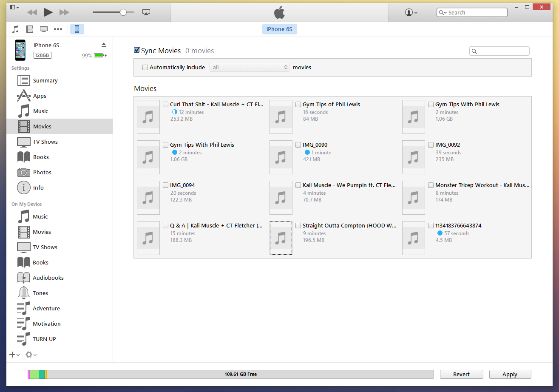Select the TV Shows monitor icon in toolbar
This screenshot has width=559, height=392.
pos(43,29)
